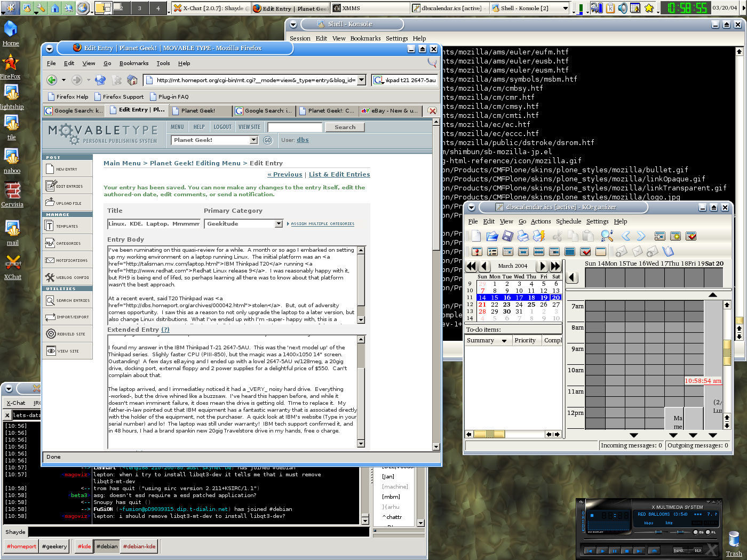Open New Entry in Movable Type sidebar
Viewport: 747px width, 560px height.
(x=67, y=169)
